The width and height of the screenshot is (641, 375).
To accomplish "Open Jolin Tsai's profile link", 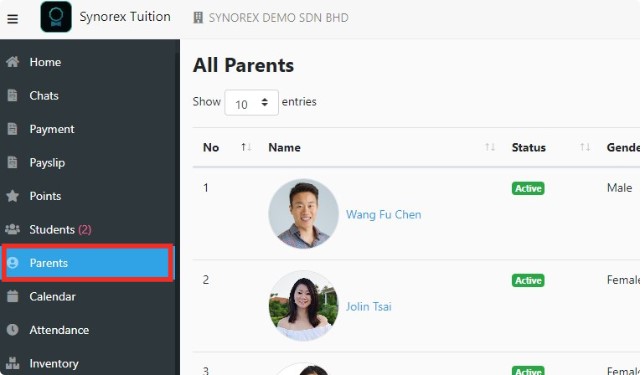I will point(369,306).
